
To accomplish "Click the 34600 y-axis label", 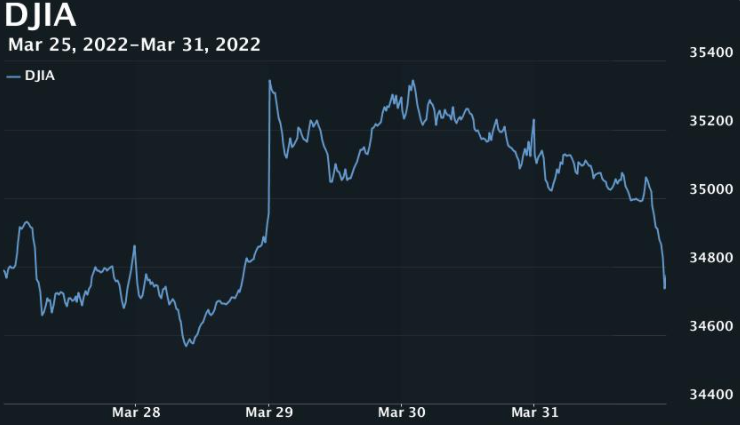I will click(711, 326).
